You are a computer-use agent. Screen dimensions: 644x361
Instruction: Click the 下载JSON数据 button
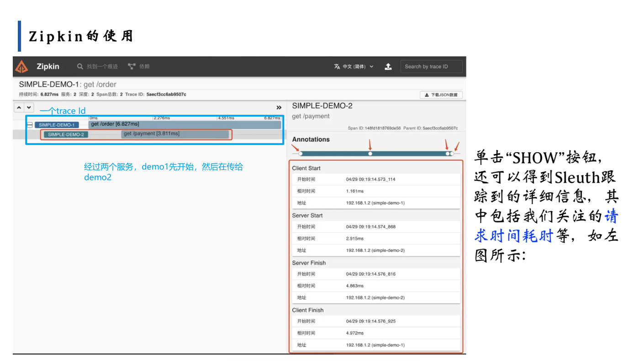coord(441,95)
